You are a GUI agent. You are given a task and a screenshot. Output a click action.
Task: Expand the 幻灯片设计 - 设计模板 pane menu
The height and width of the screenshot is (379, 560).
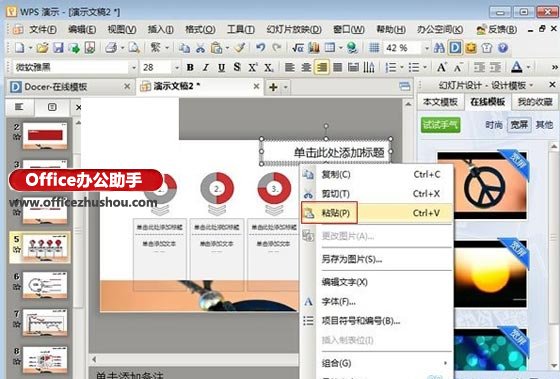point(531,86)
